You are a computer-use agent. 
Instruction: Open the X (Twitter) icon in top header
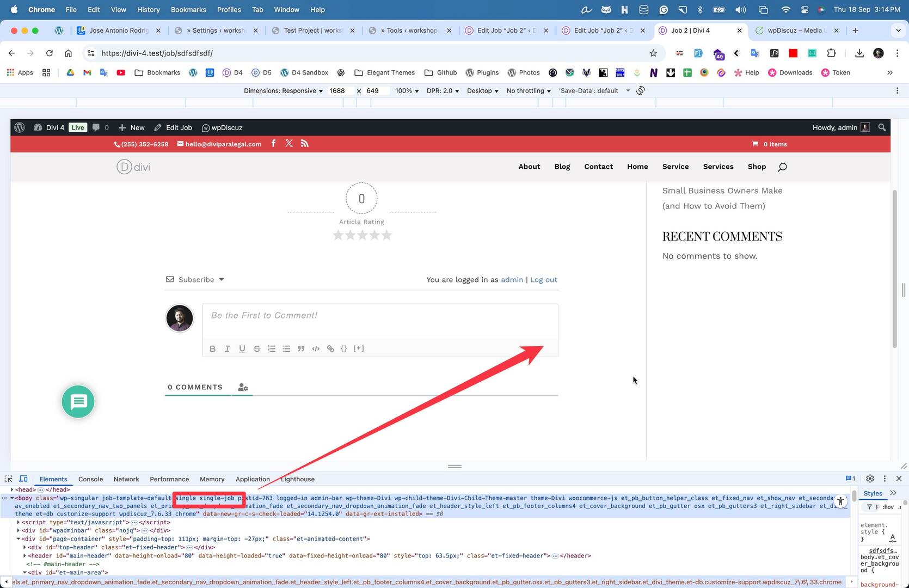click(289, 143)
